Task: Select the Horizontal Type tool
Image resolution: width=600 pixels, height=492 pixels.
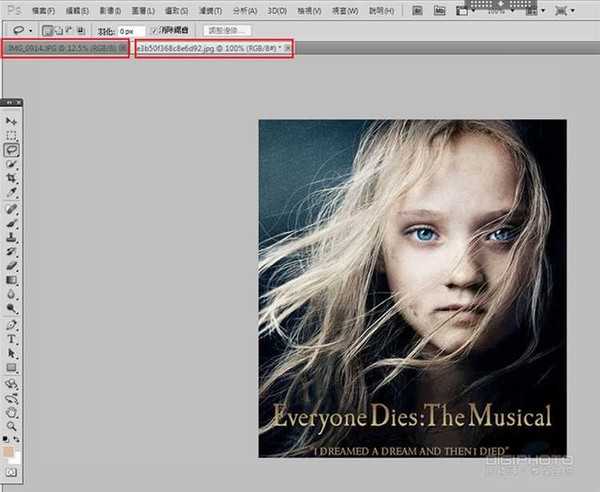Action: tap(12, 339)
